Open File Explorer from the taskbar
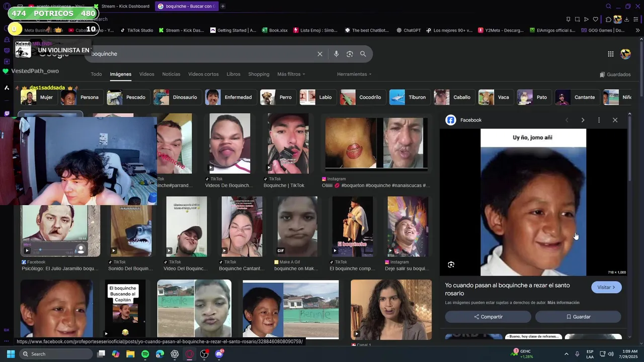The image size is (644, 362). 130,354
